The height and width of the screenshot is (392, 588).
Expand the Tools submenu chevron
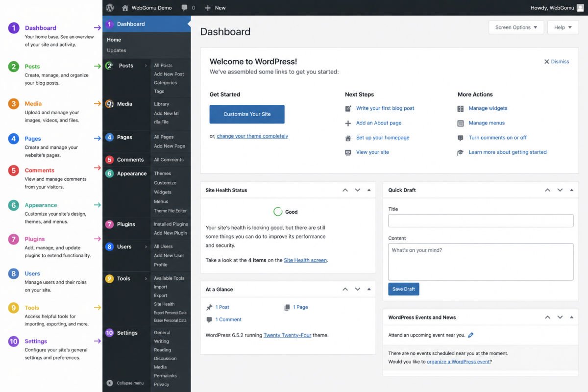click(x=146, y=279)
